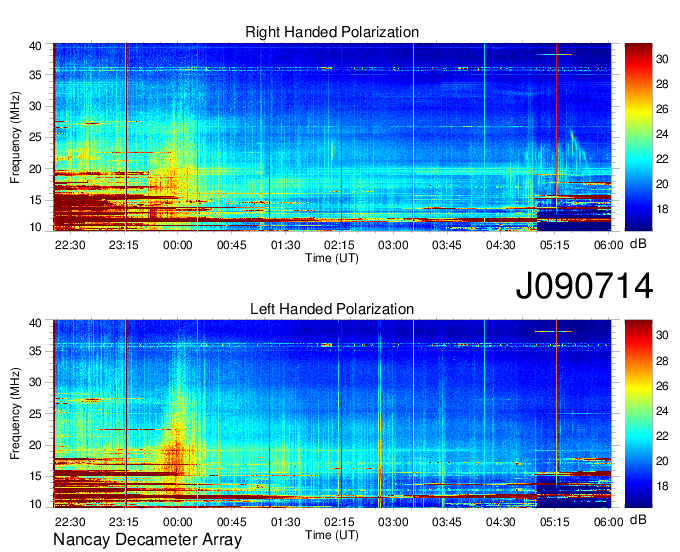
Task: Click the '28' value on the top colorbar
Action: (662, 84)
